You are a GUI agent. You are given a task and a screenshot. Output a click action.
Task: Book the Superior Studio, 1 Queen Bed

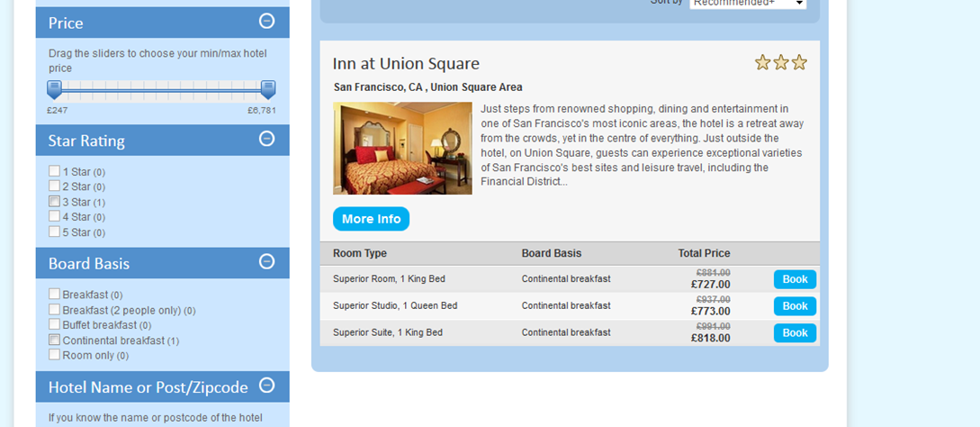pos(795,306)
